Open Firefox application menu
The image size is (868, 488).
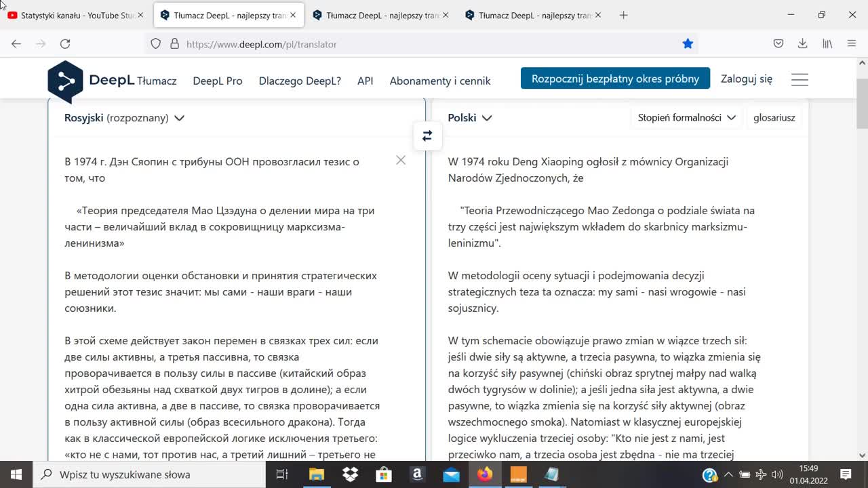(x=852, y=43)
